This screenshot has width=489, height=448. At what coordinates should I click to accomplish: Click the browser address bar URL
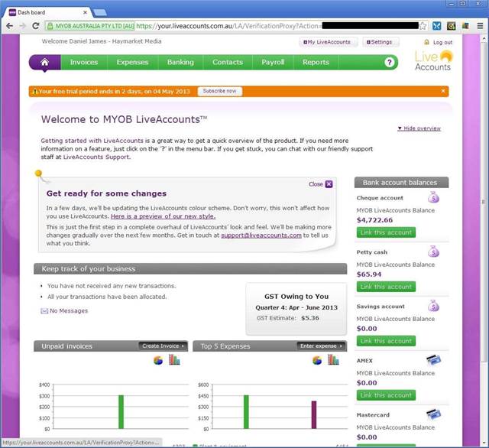[x=229, y=26]
